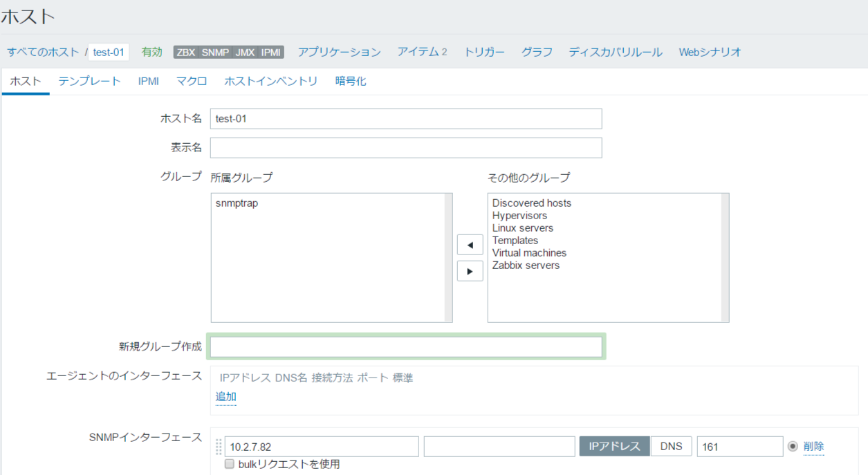Select the default SNMP interface radio button
The width and height of the screenshot is (868, 475).
(x=793, y=447)
